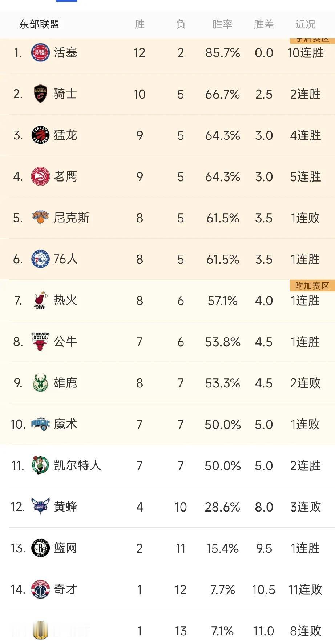This screenshot has width=335, height=644.
Task: Open the 尼克斯 team page
Action: click(x=71, y=218)
